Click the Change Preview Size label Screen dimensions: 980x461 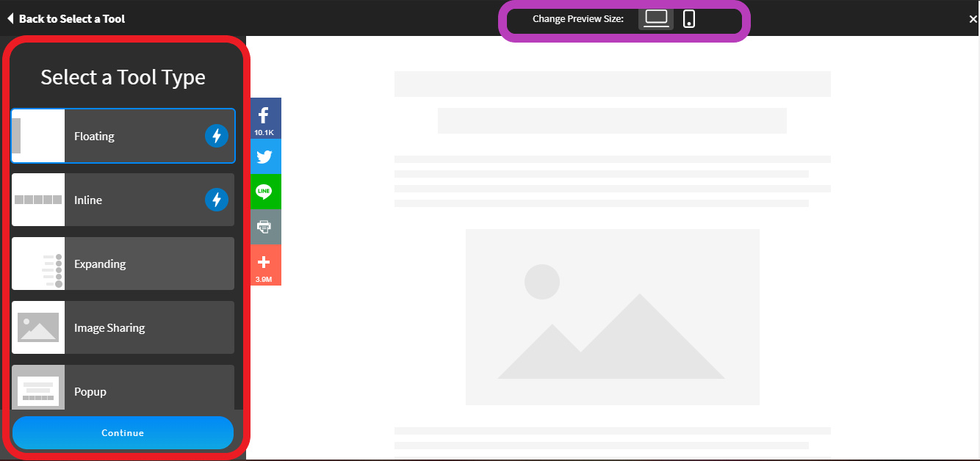(578, 18)
